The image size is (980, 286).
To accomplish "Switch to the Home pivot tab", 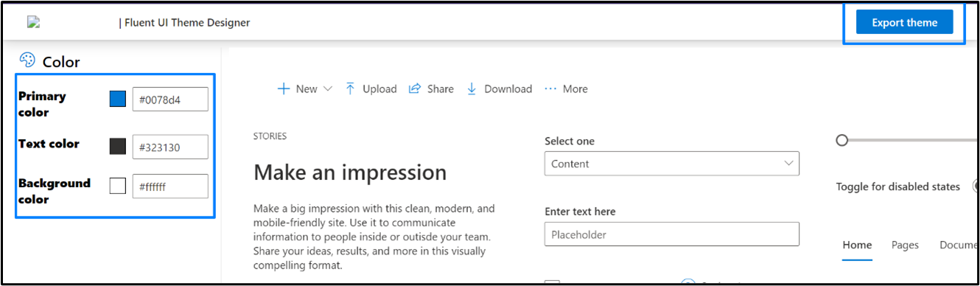I will (857, 245).
